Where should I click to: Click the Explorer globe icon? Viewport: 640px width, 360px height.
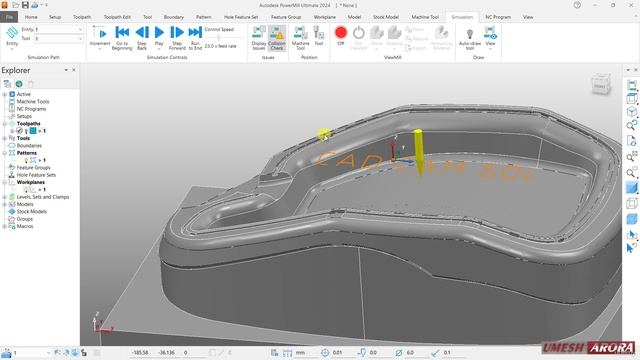tap(19, 84)
